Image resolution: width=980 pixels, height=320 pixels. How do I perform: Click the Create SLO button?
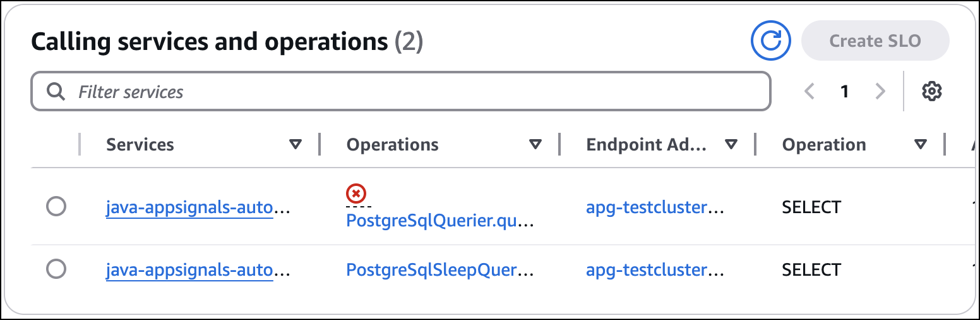click(x=875, y=41)
